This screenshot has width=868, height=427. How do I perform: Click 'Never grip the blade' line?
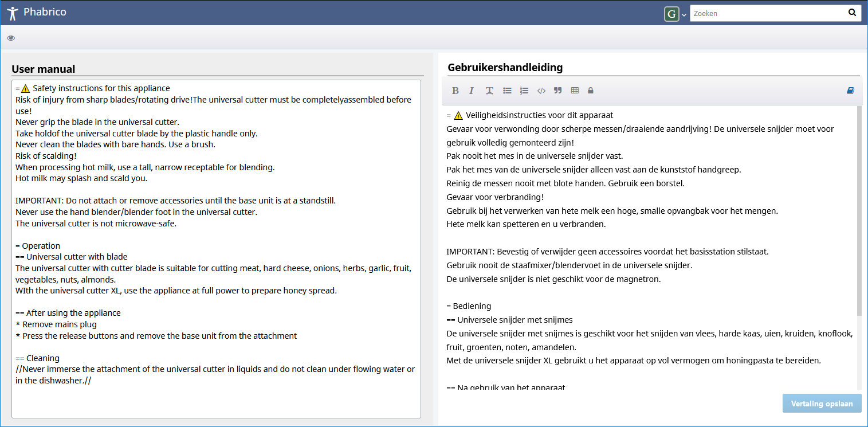[97, 122]
